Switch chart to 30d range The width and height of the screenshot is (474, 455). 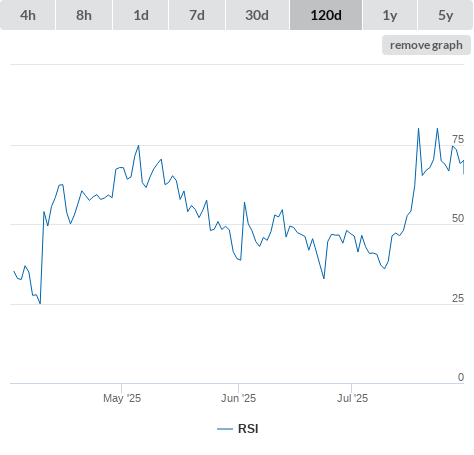coord(257,15)
